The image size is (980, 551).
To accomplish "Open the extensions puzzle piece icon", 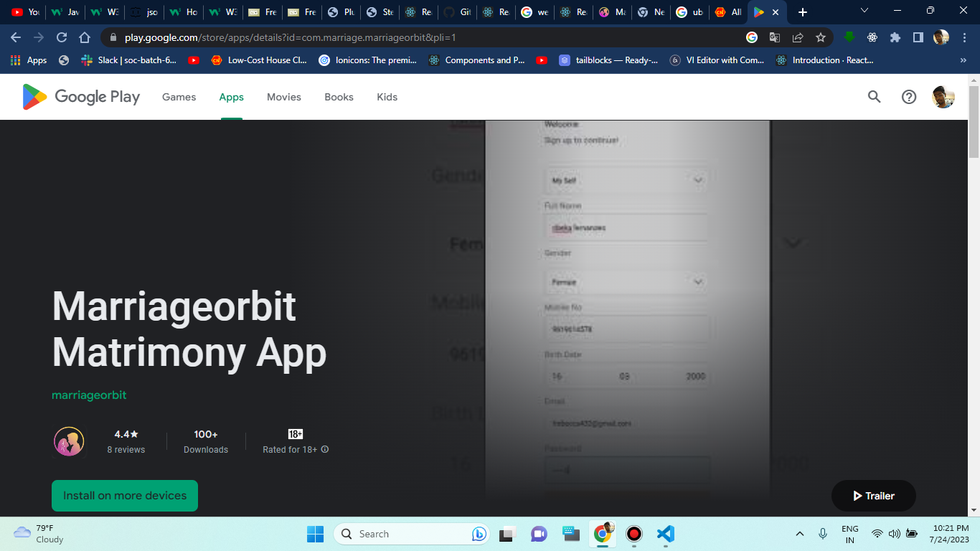I will tap(895, 37).
